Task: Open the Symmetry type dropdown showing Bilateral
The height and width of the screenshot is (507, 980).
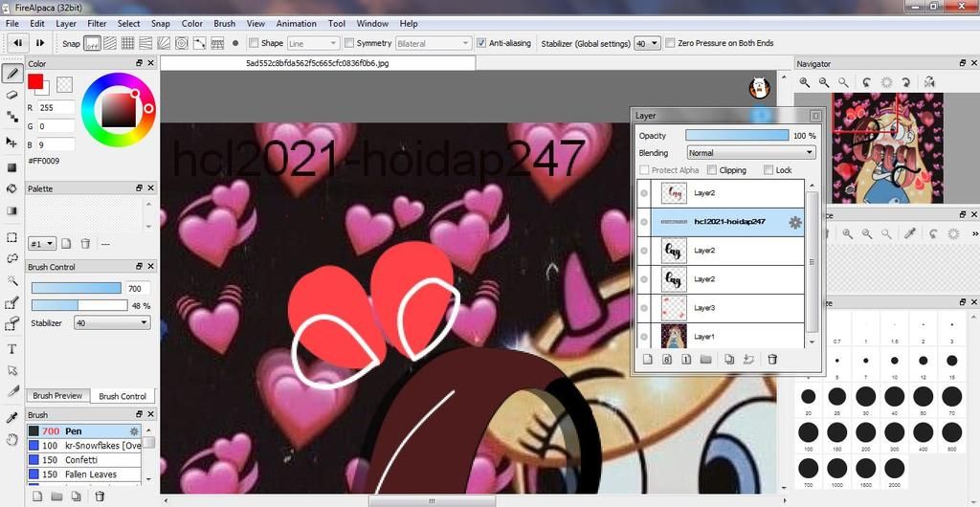Action: [x=434, y=44]
